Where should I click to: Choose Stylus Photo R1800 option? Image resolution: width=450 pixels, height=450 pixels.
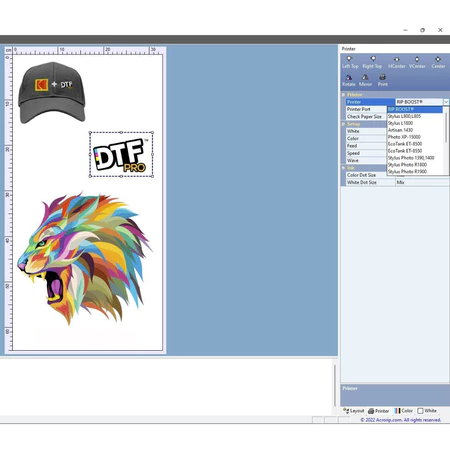pyautogui.click(x=415, y=165)
